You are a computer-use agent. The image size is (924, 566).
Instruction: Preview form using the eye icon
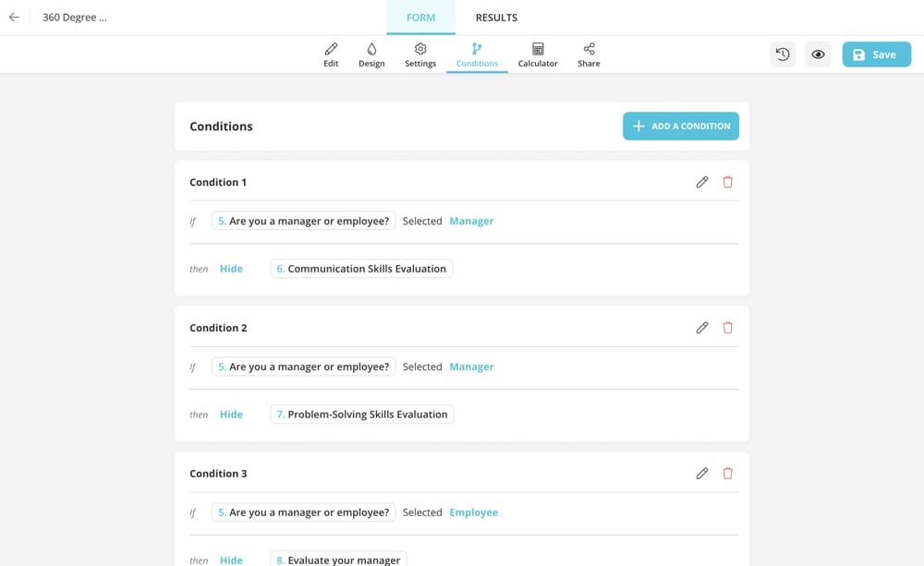click(x=818, y=54)
